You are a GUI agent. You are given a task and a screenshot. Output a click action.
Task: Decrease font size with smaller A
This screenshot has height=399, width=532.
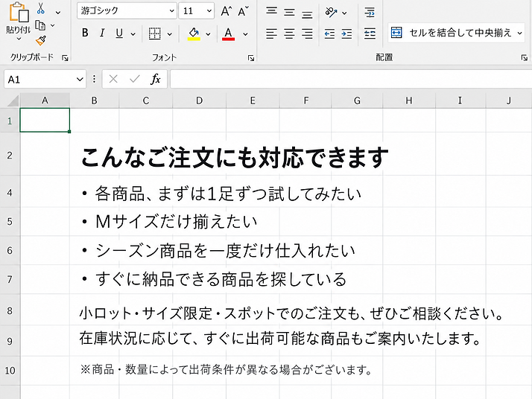(243, 11)
